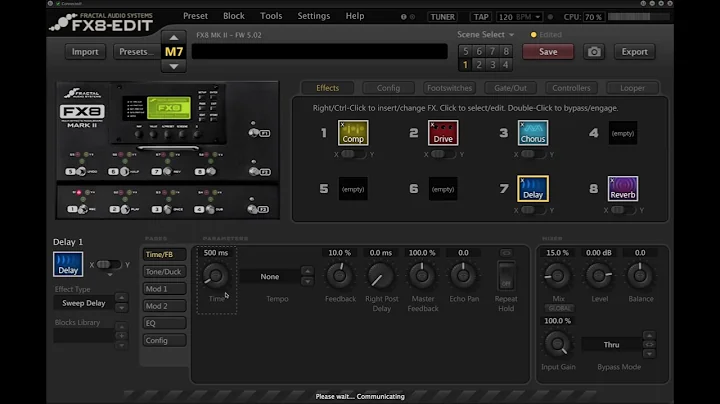The width and height of the screenshot is (720, 404).
Task: Click the camera snapshot icon
Action: pos(594,52)
